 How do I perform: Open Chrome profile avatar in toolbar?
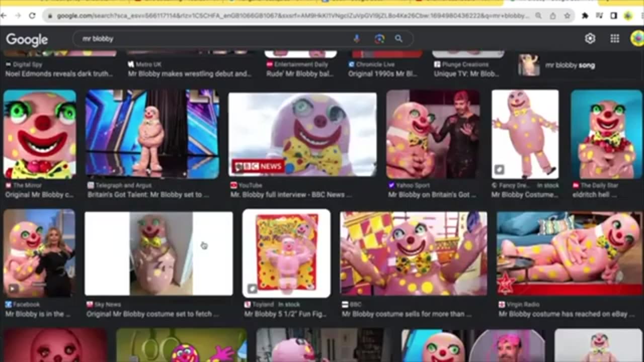[x=628, y=16]
